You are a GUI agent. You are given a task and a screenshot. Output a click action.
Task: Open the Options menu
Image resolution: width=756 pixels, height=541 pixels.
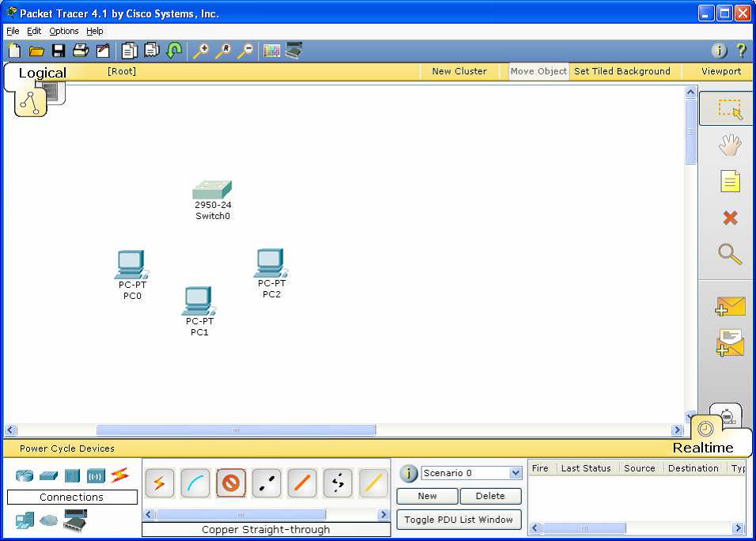click(x=63, y=31)
